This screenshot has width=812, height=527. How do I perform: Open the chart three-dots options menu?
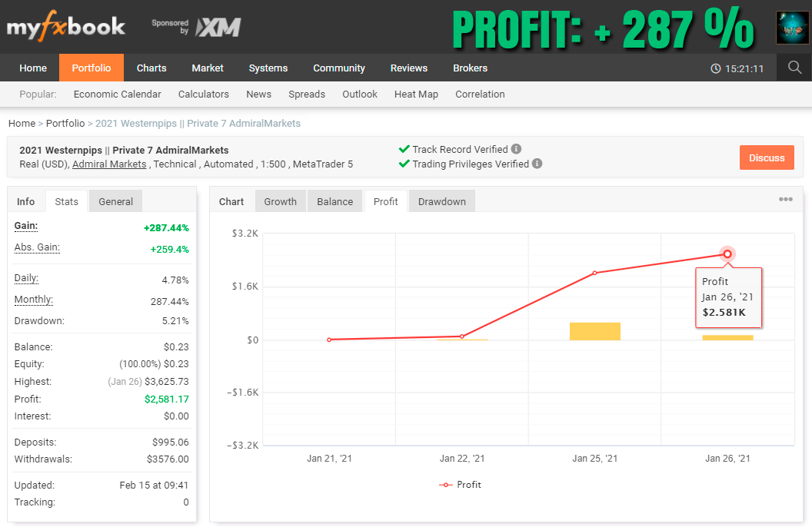coord(785,200)
